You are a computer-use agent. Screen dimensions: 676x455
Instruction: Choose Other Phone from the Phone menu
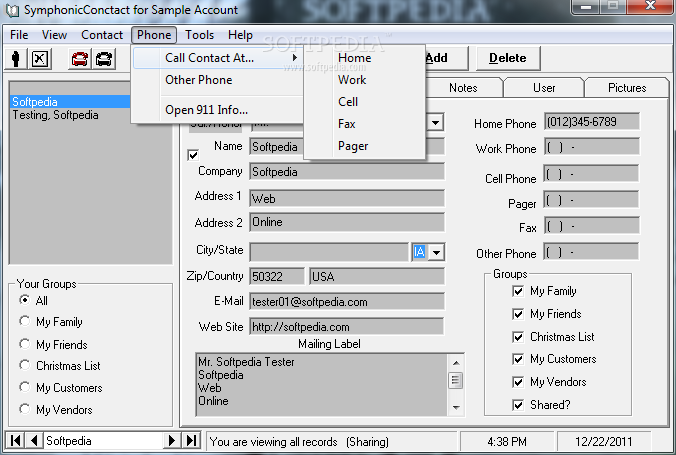tap(218, 80)
